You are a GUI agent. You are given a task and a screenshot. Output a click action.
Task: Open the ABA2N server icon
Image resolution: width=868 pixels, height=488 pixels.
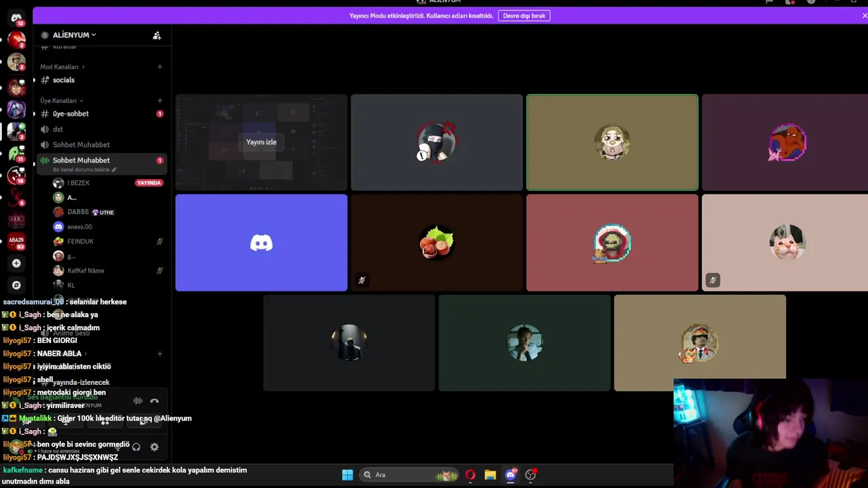pyautogui.click(x=16, y=241)
